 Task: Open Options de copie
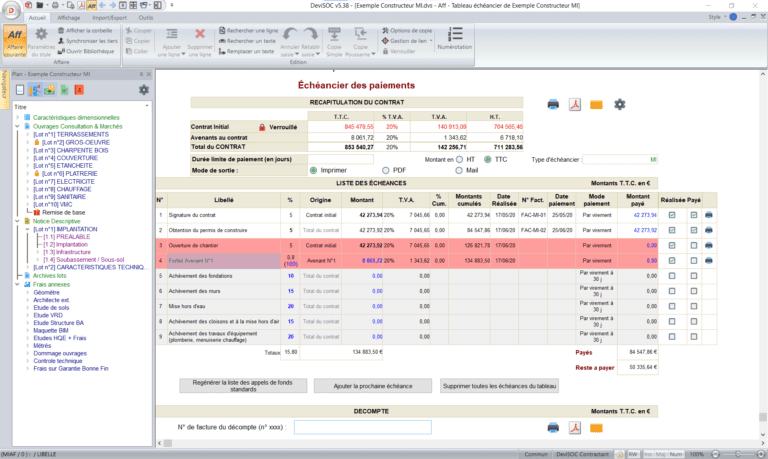tap(407, 30)
